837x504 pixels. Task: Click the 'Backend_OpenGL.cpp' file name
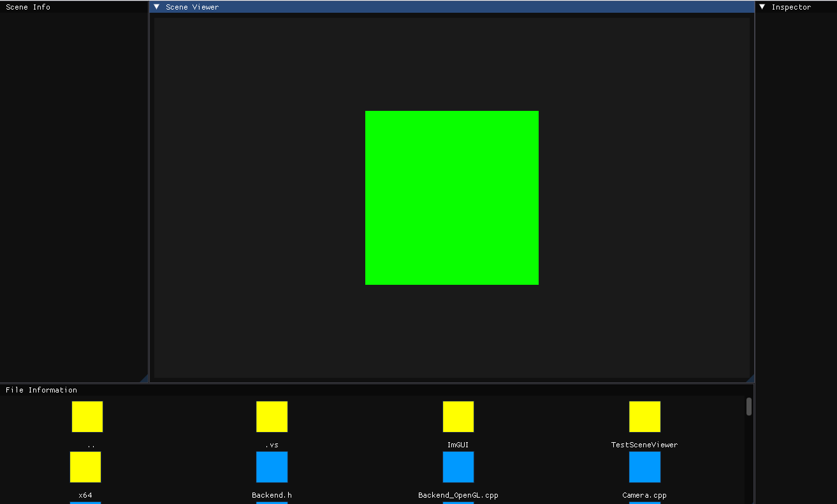tap(458, 495)
